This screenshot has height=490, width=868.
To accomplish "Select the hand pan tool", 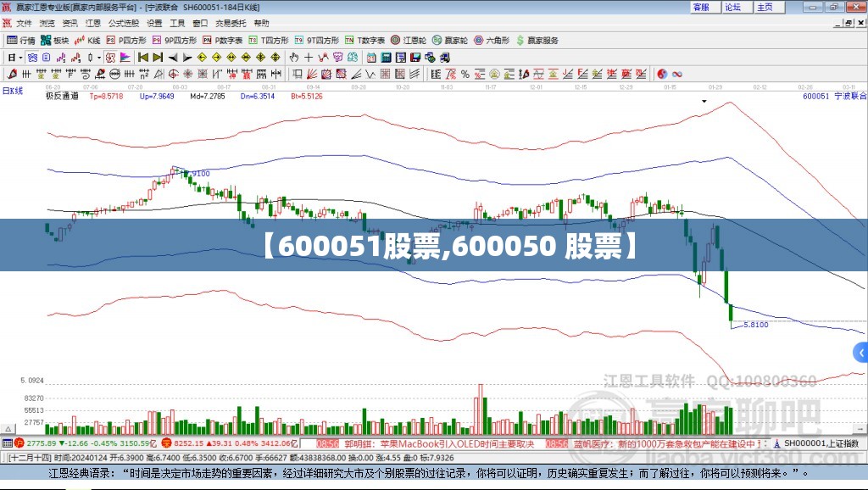I will point(294,57).
